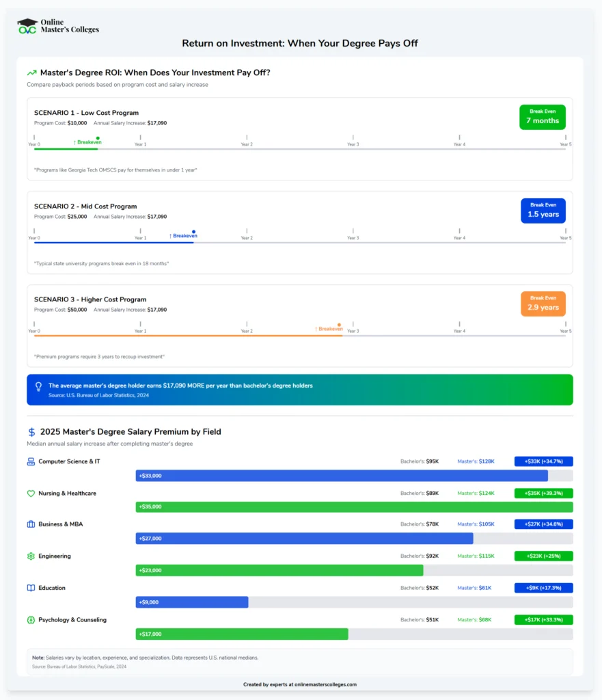Click the +$9K (+17.3%) education badge
602x700 pixels.
543,588
